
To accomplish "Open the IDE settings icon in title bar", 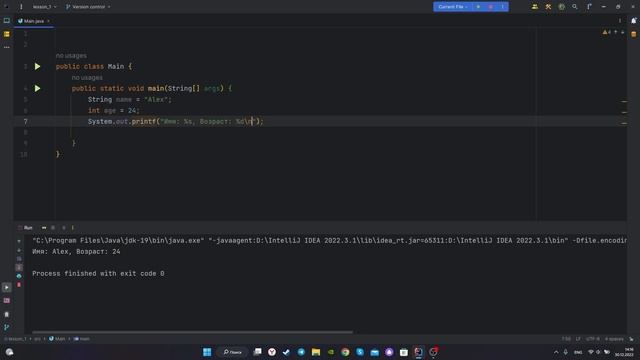I will [x=589, y=7].
